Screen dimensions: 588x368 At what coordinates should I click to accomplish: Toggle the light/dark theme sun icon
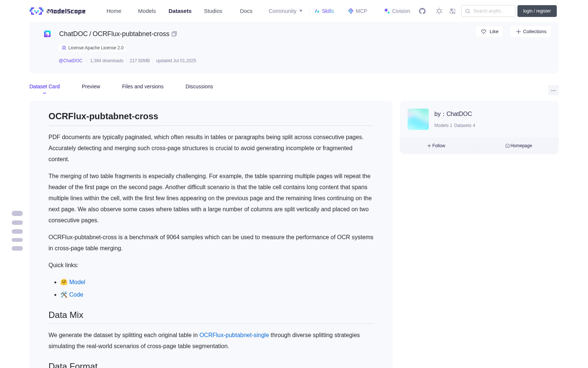tap(439, 11)
